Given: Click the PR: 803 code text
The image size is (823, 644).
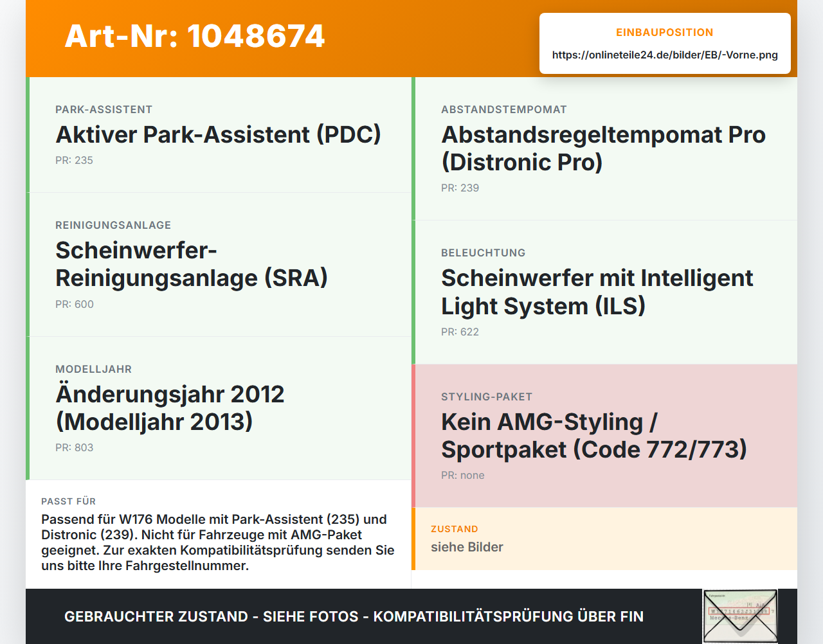Looking at the screenshot, I should 74,447.
